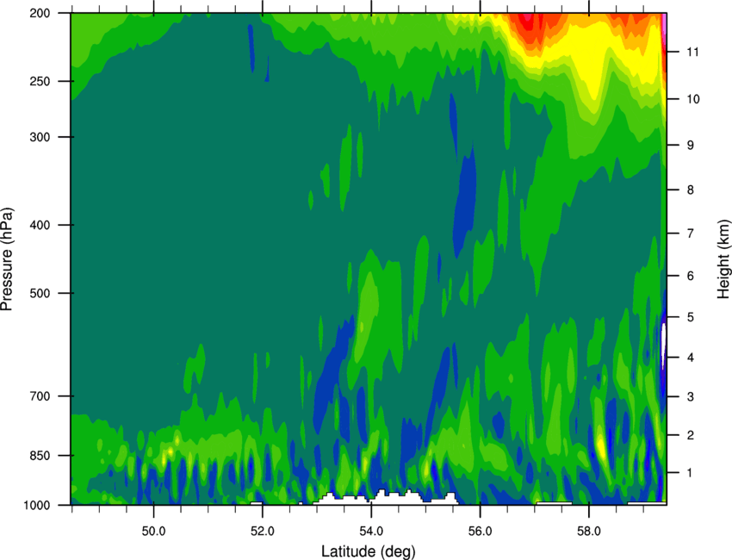
Task: Click the 4 km height label
Action: tap(691, 358)
